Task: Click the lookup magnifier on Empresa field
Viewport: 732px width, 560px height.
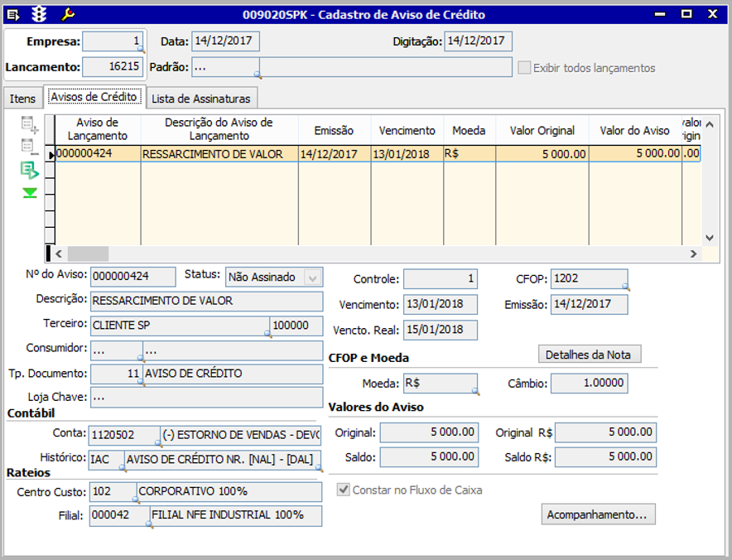Action: coord(141,51)
